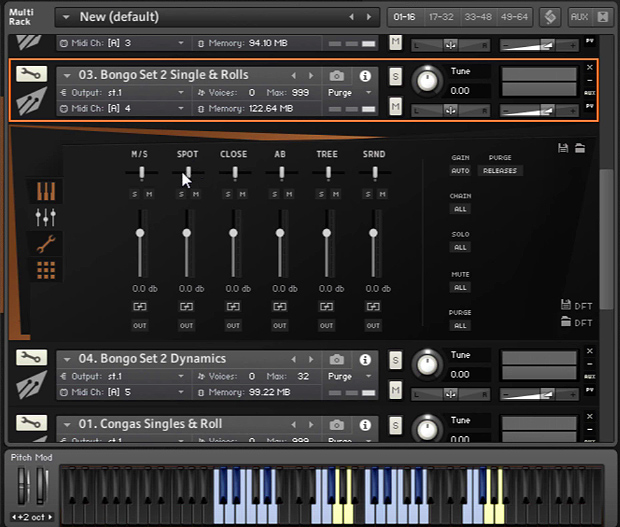The height and width of the screenshot is (527, 620).
Task: Expand instrument menu for 04. Bongo Set 2 Dynamics
Action: (x=67, y=359)
